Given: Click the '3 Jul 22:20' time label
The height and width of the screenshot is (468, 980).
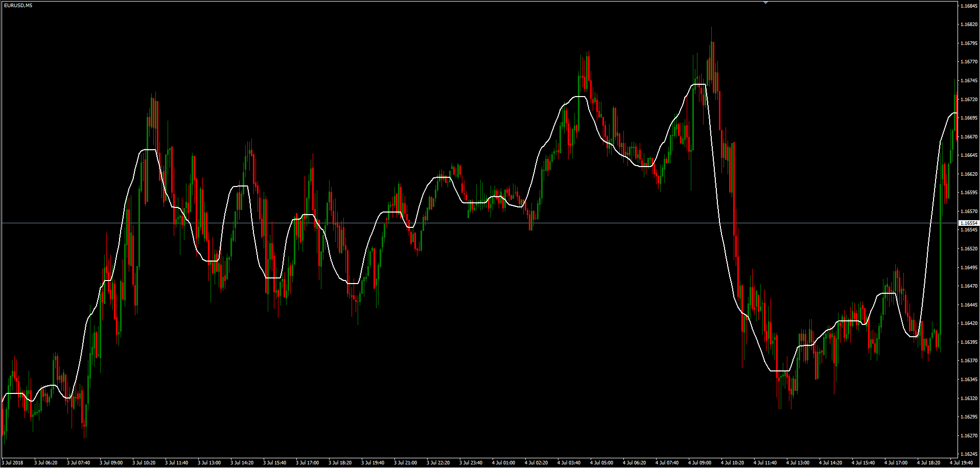Looking at the screenshot, I should [438, 463].
